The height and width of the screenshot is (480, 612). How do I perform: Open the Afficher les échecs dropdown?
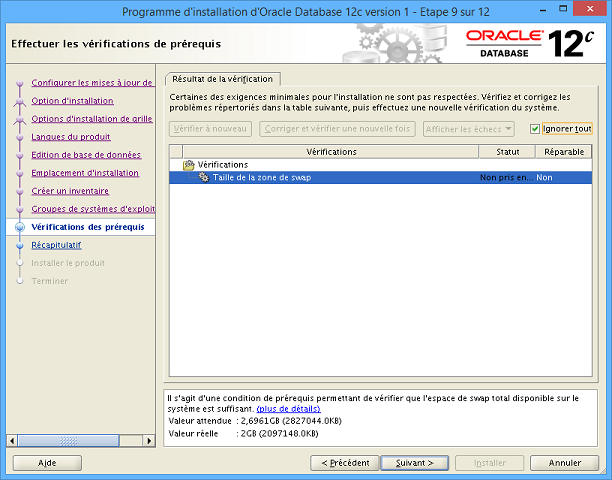[469, 129]
